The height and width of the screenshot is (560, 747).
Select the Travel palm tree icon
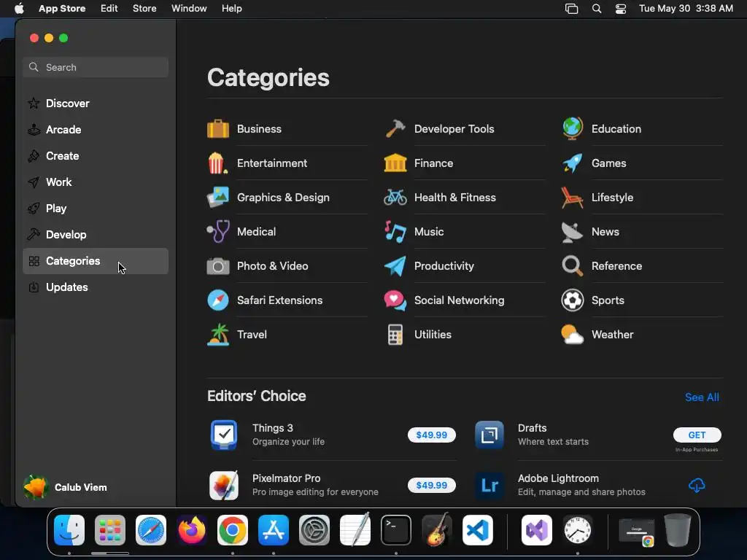[218, 334]
